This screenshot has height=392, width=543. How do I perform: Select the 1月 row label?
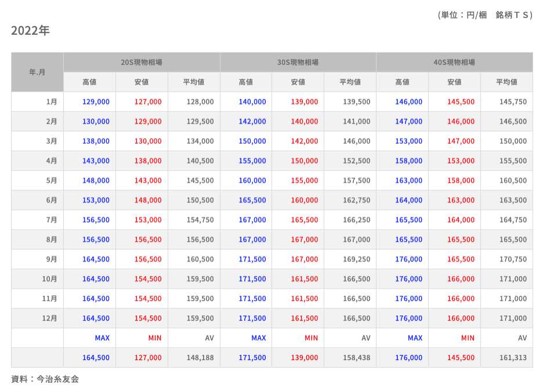click(52, 102)
